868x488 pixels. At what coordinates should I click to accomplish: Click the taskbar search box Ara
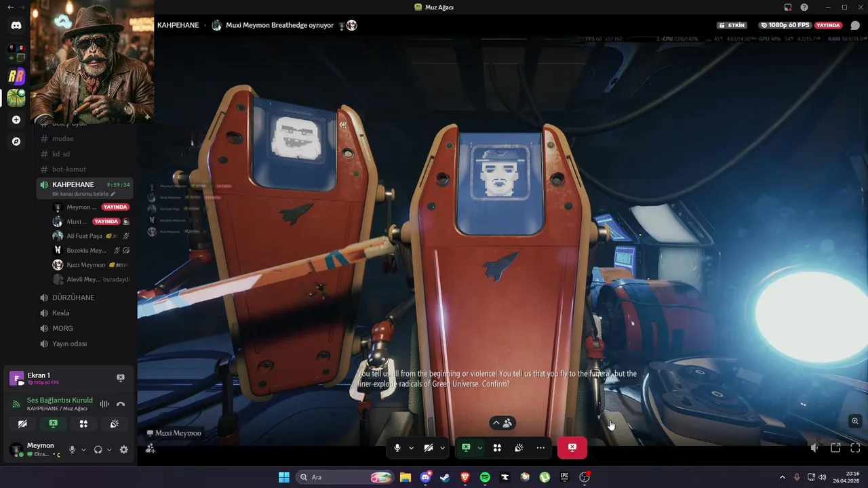coord(344,477)
